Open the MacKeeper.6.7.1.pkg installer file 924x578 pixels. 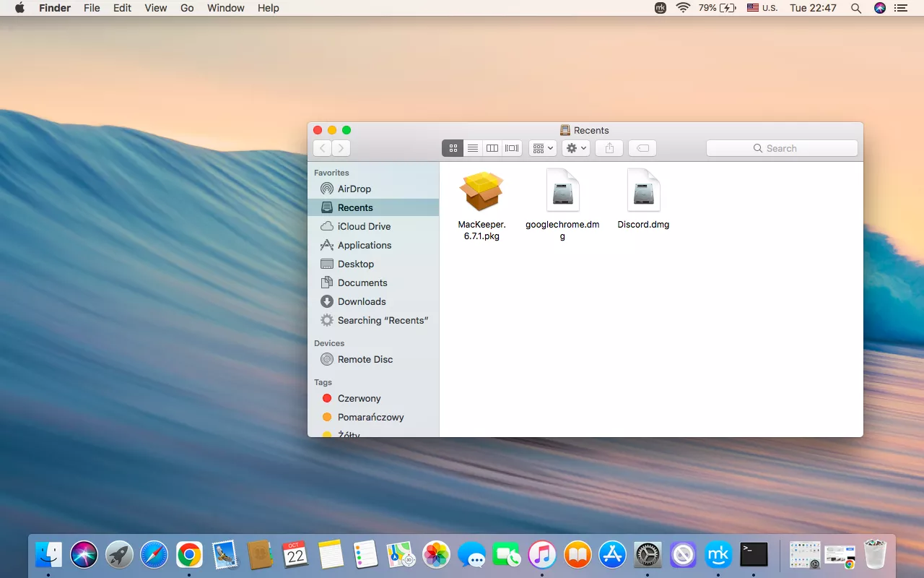click(x=481, y=192)
